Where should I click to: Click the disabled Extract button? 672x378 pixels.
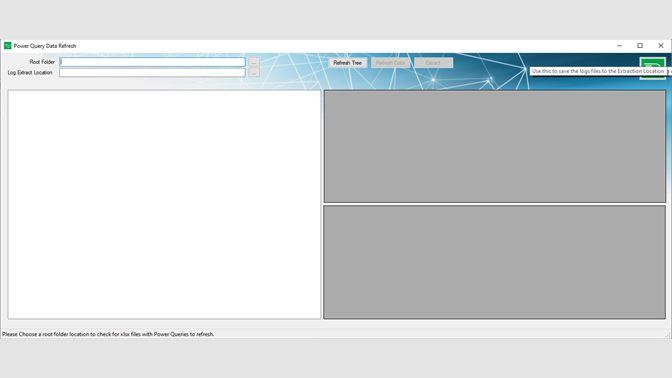433,63
